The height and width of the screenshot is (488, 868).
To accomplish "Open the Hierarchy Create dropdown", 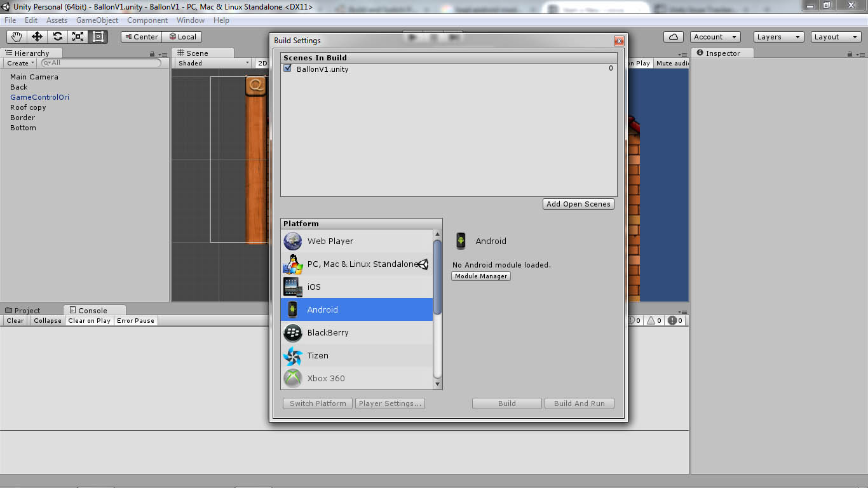I will pyautogui.click(x=19, y=63).
